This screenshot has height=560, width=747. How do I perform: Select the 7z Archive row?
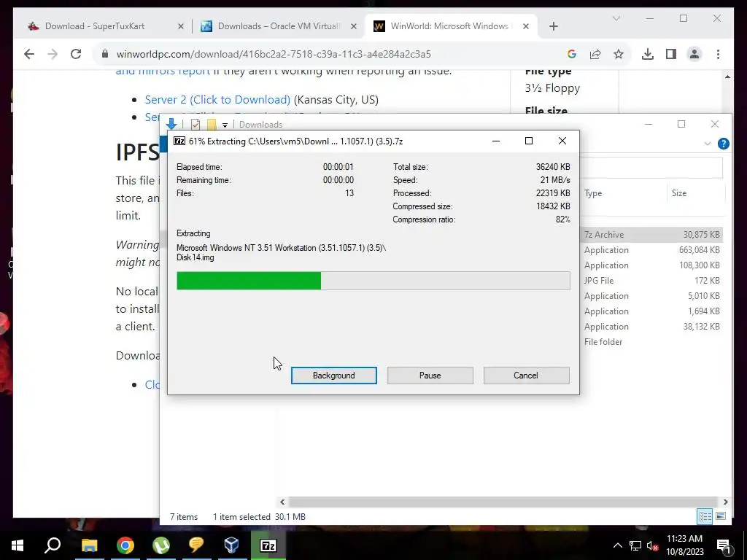point(651,235)
